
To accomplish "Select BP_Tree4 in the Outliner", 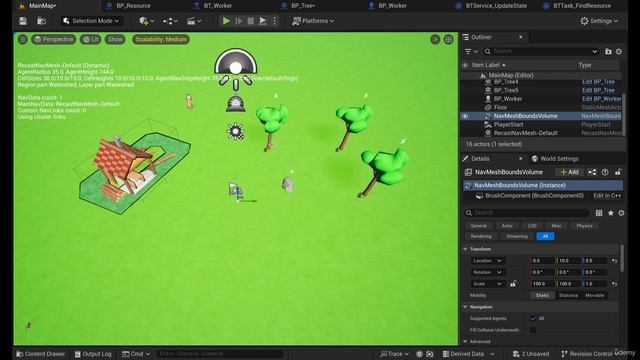I will pos(506,82).
